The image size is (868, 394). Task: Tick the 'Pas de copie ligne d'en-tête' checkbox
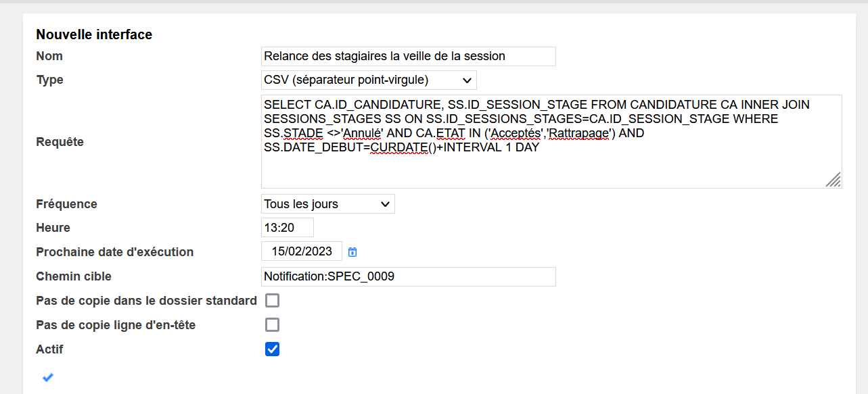pos(272,325)
